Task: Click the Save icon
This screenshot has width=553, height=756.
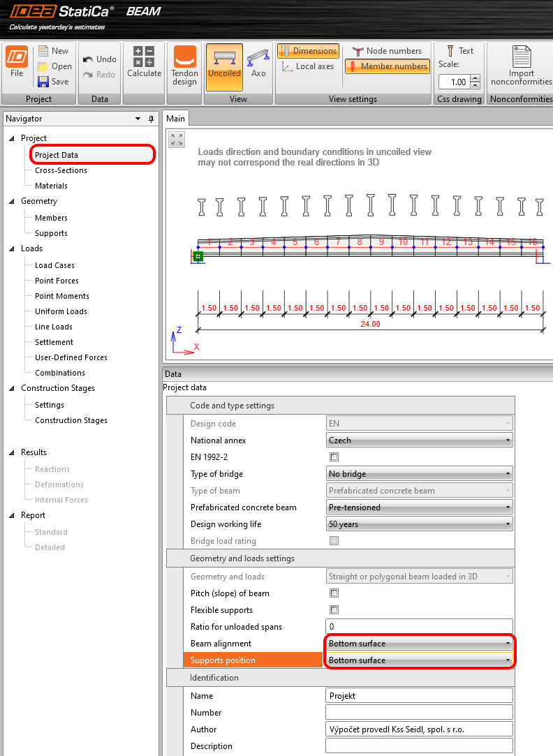Action: [43, 82]
